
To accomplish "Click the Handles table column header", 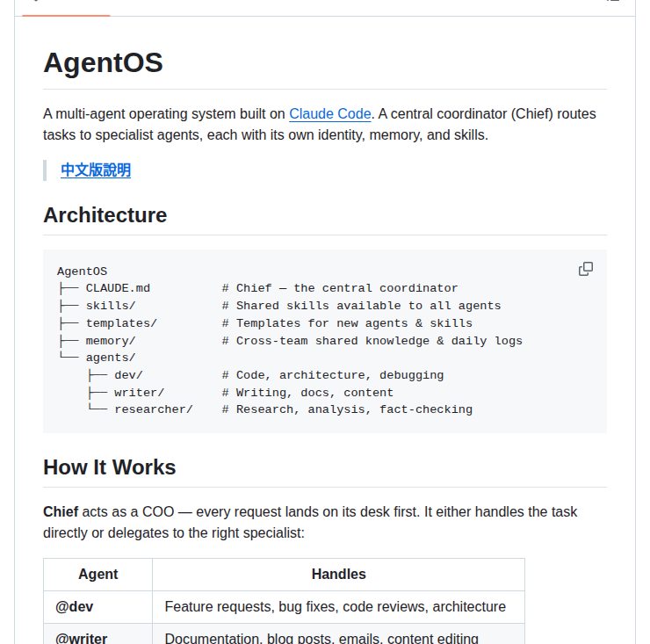I will (x=339, y=575).
